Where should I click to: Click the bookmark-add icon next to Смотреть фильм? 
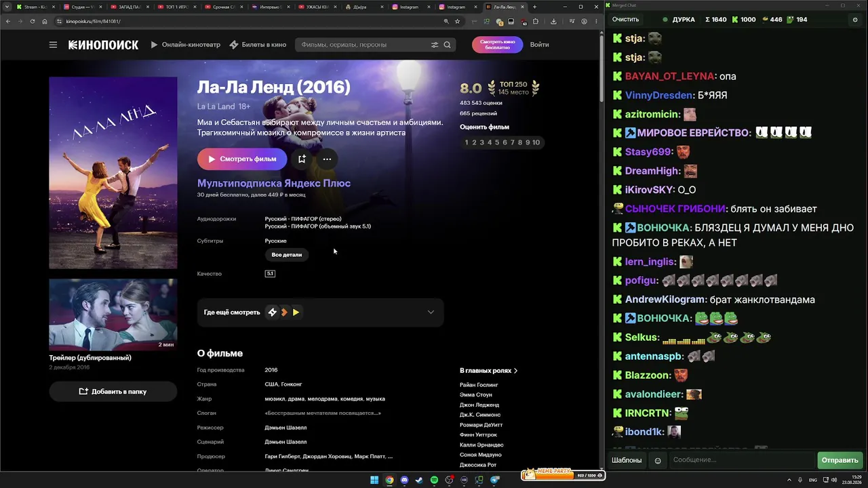click(x=302, y=159)
